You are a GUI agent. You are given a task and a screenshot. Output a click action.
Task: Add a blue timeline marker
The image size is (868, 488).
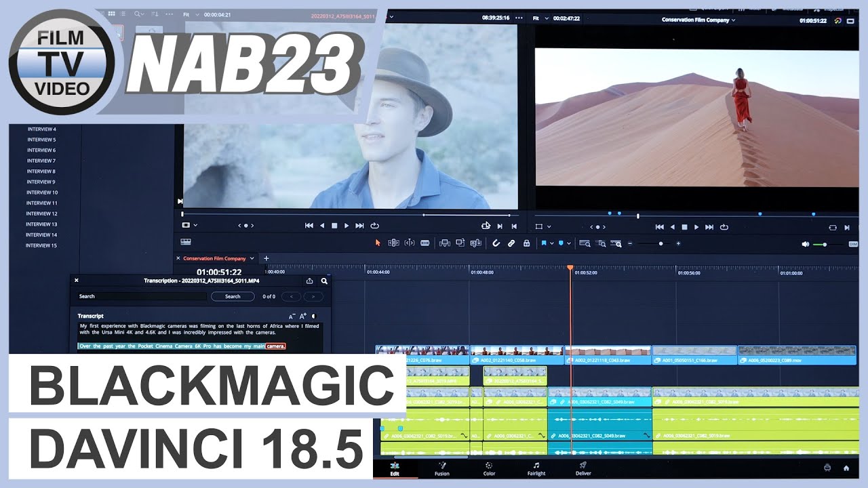(x=561, y=243)
